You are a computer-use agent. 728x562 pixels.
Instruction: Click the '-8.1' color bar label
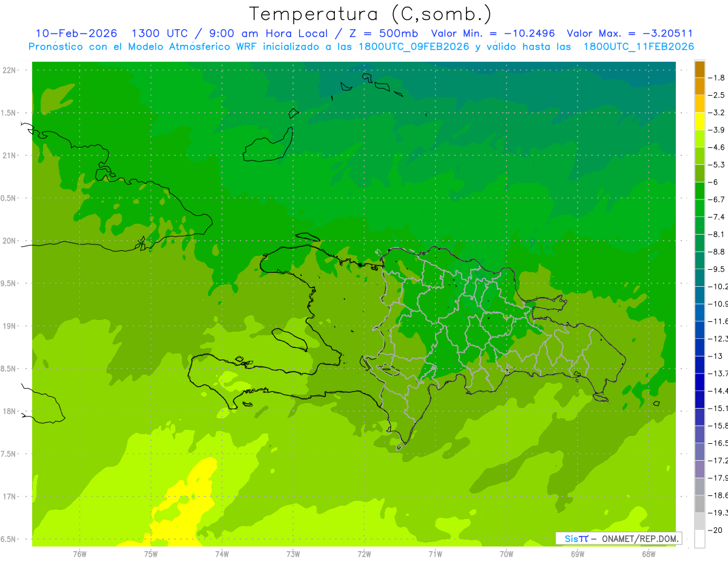717,234
